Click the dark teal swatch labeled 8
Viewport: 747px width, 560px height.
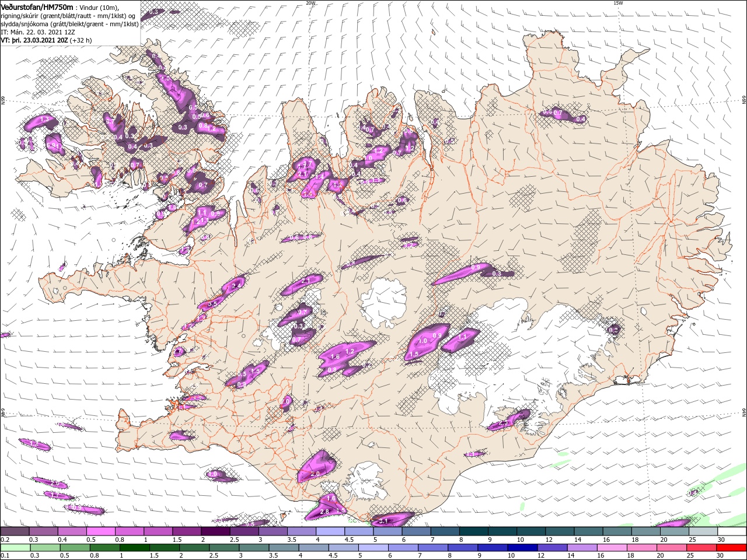(x=473, y=531)
